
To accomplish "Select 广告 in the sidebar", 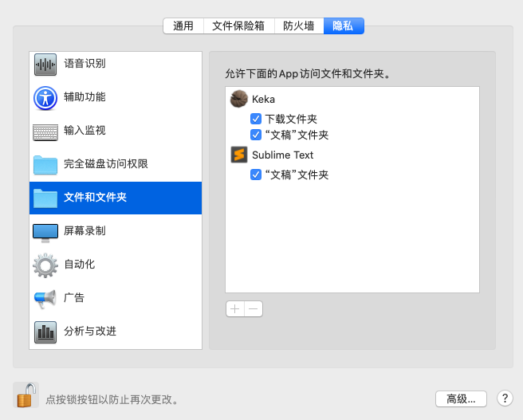I will (x=74, y=297).
